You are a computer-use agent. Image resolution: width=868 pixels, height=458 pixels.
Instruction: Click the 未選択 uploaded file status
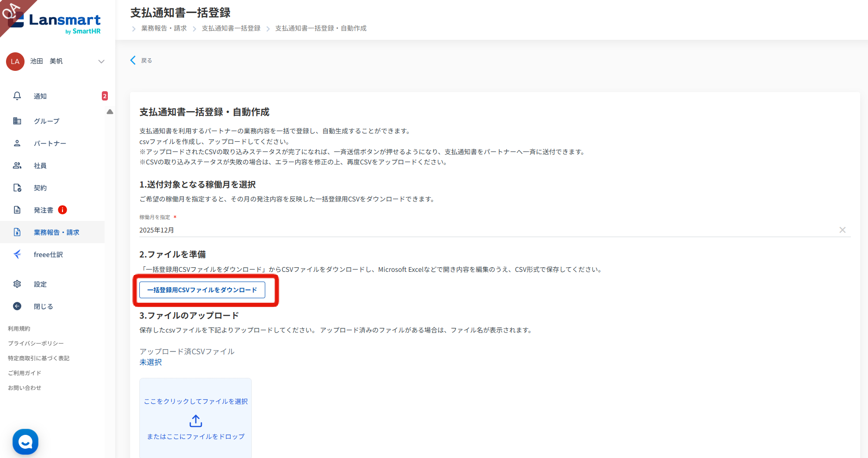point(150,362)
